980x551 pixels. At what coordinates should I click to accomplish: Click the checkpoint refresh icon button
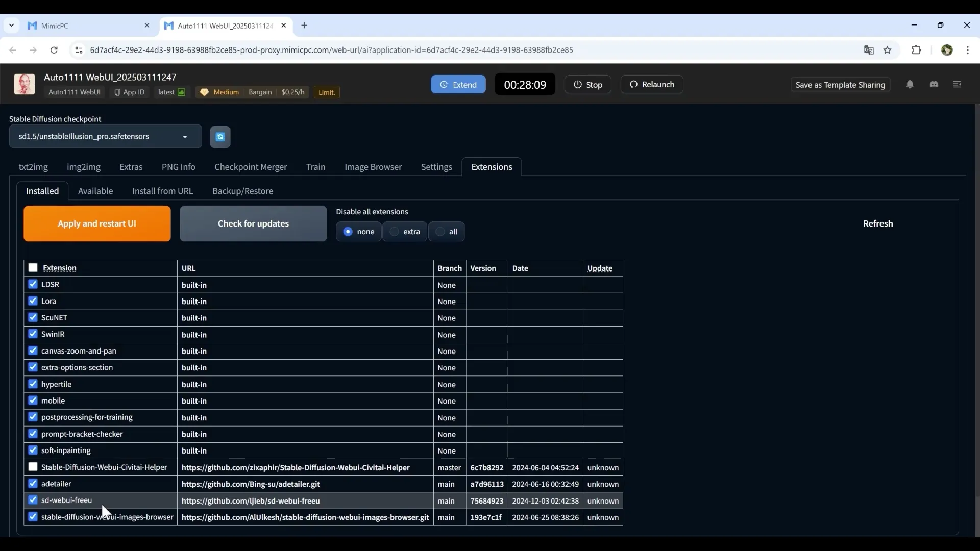tap(220, 137)
